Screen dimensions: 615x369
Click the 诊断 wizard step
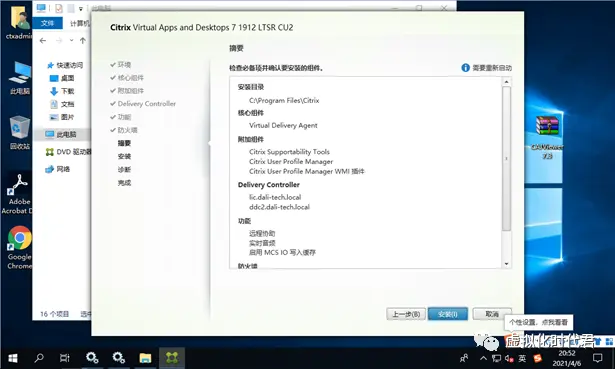click(124, 169)
